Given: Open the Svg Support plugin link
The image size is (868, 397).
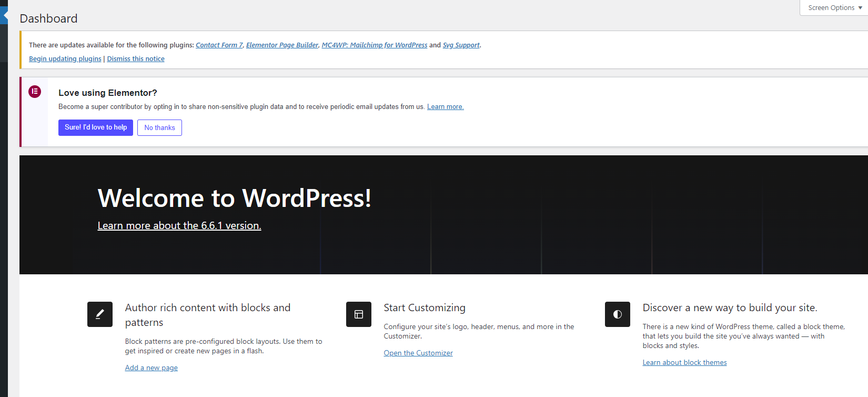Looking at the screenshot, I should click(461, 45).
